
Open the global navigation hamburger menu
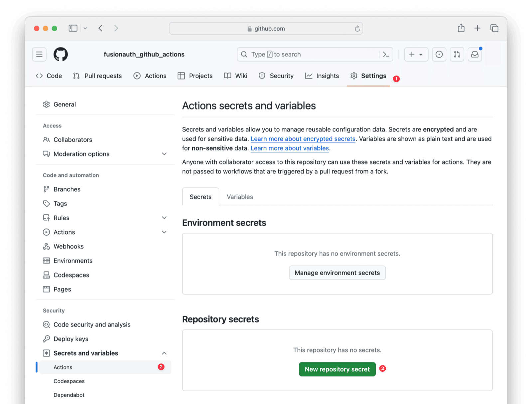[x=39, y=54]
